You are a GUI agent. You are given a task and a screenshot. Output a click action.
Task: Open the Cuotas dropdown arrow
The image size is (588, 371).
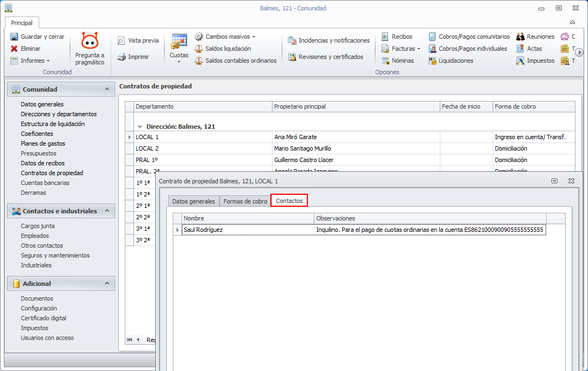coord(179,62)
